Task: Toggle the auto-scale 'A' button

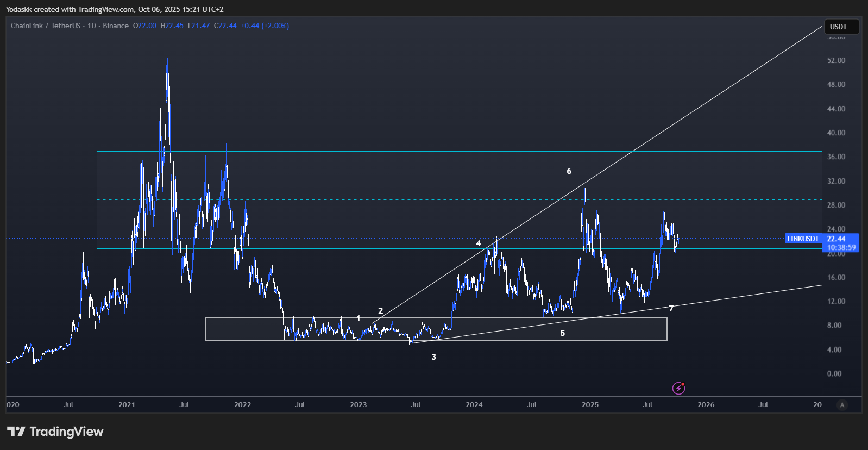Action: pos(842,405)
